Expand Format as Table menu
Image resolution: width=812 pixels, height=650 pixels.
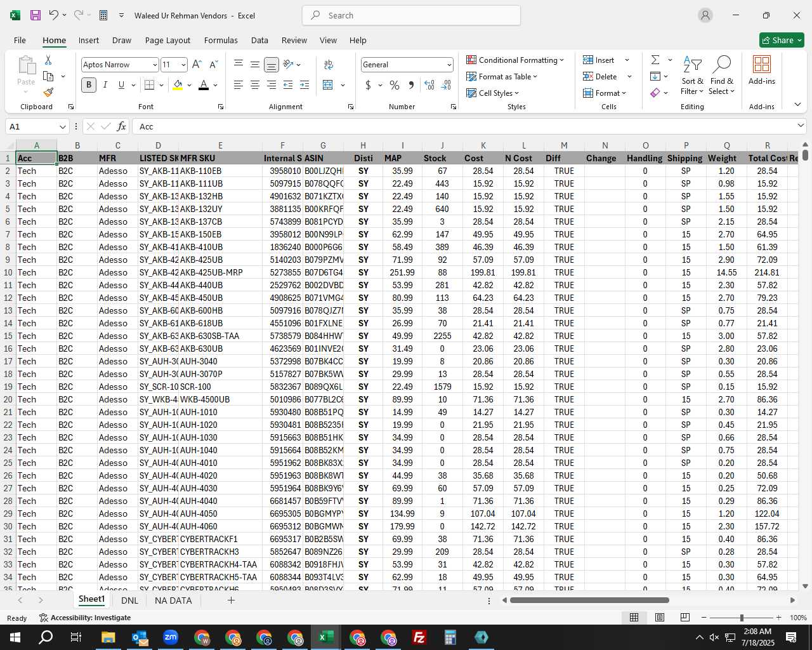pyautogui.click(x=502, y=76)
